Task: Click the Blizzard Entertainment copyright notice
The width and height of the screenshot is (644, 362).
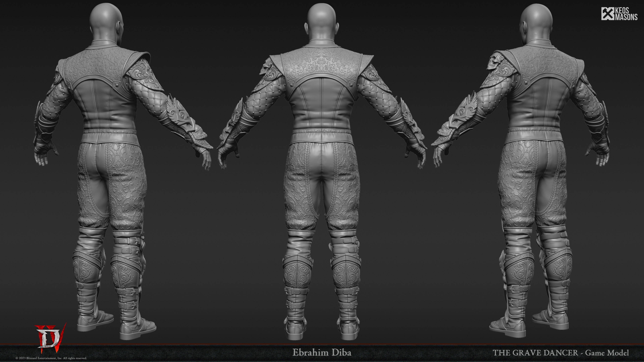Action: click(x=51, y=358)
